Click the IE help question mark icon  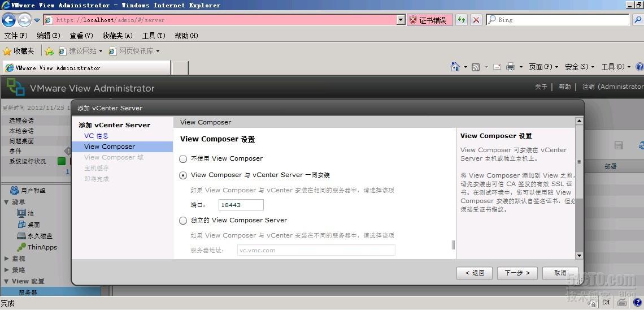[x=639, y=67]
